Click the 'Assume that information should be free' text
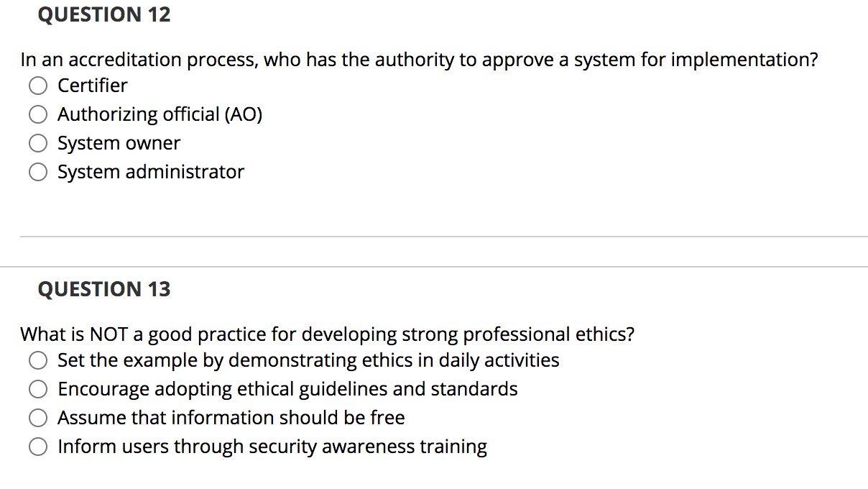868x489 pixels. [231, 418]
